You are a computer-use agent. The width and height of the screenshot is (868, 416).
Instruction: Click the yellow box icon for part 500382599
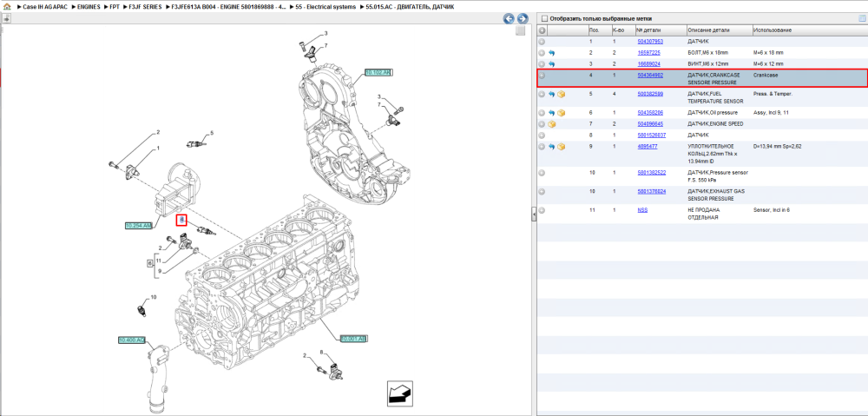point(562,94)
